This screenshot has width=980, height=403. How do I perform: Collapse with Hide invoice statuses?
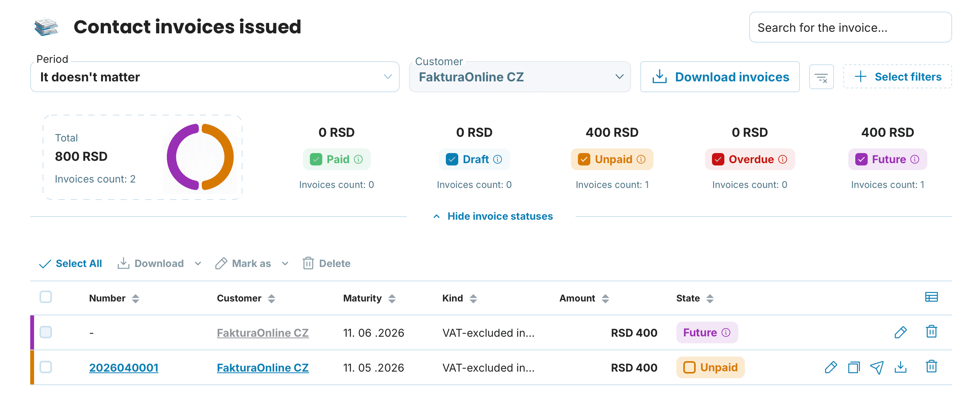click(x=493, y=216)
